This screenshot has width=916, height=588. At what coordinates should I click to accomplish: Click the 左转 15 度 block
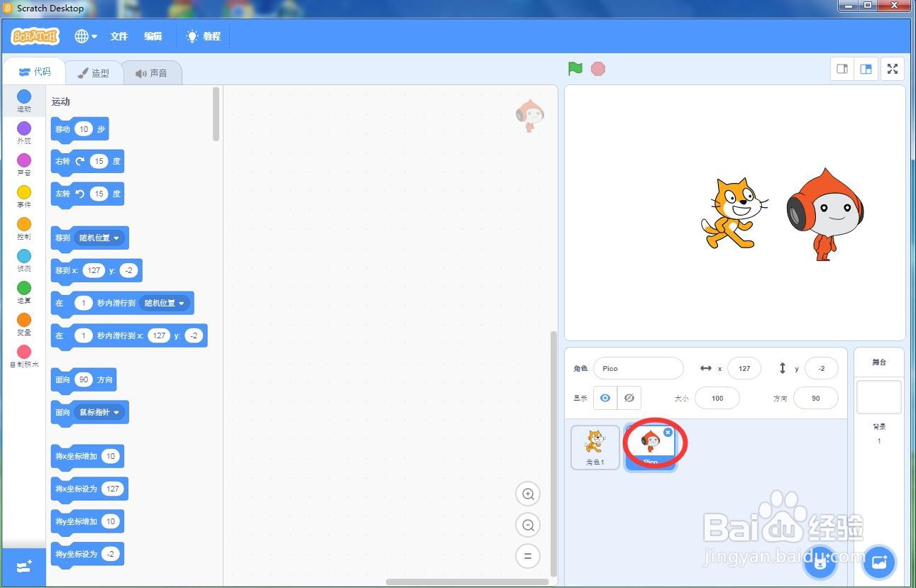point(87,194)
